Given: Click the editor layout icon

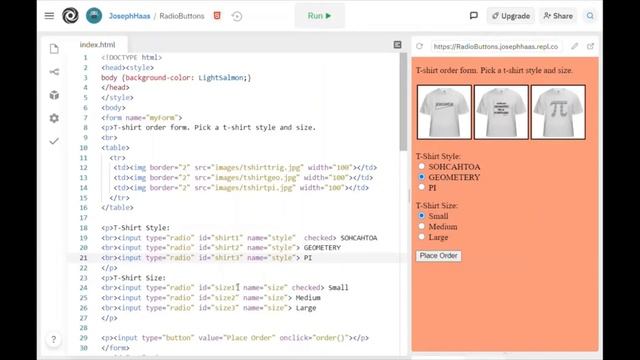Looking at the screenshot, I should click(397, 45).
